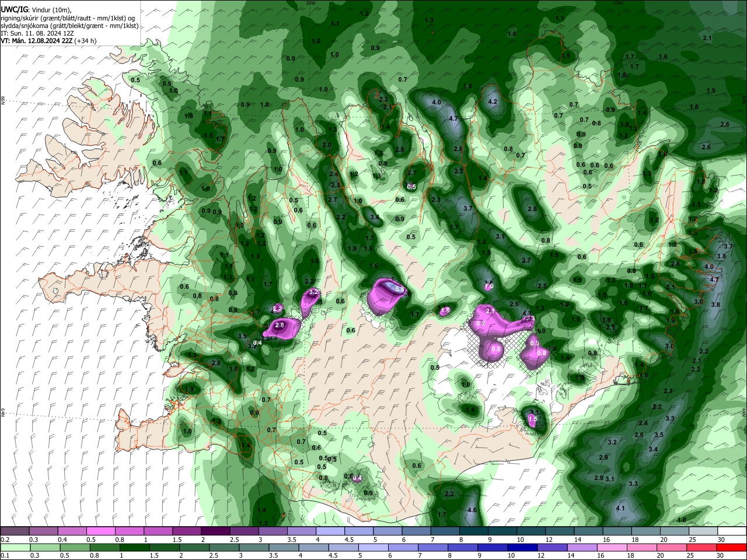
Task: Click the bright red bottom-row swatch above 30
Action: (732, 547)
